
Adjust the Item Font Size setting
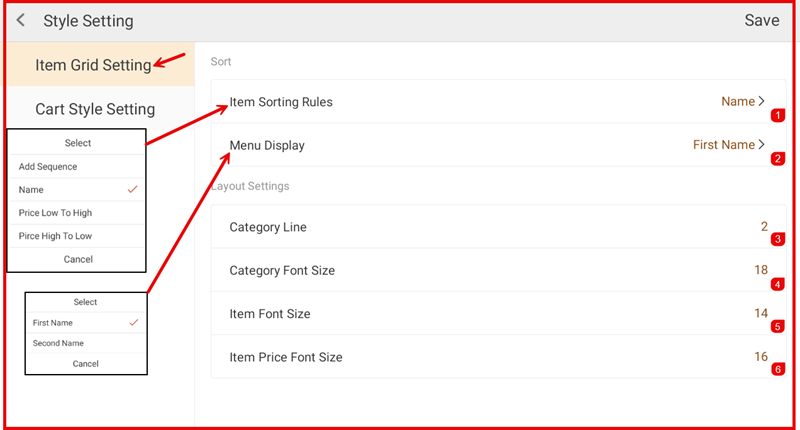[x=760, y=314]
